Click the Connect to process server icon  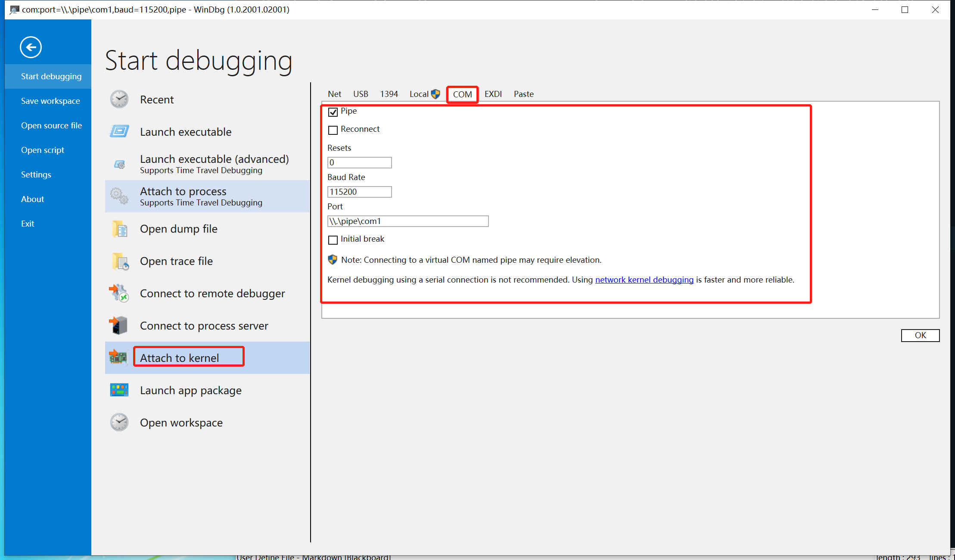tap(119, 326)
